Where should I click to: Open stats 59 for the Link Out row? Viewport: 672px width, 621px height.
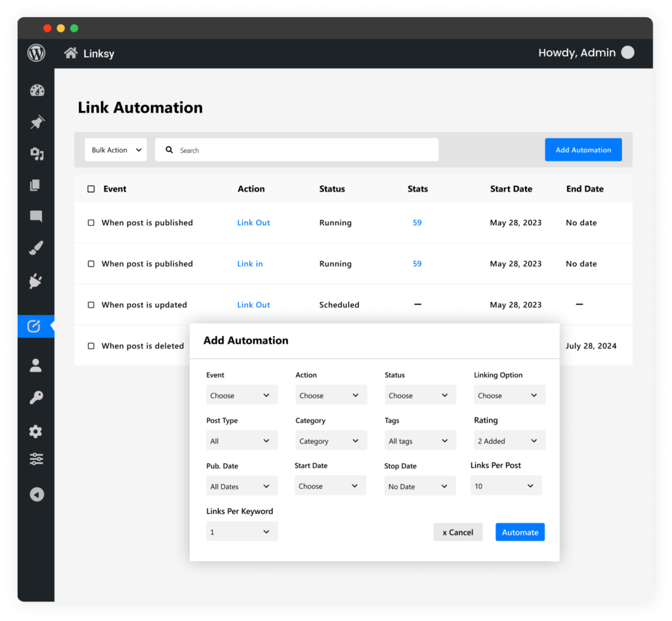click(x=417, y=223)
